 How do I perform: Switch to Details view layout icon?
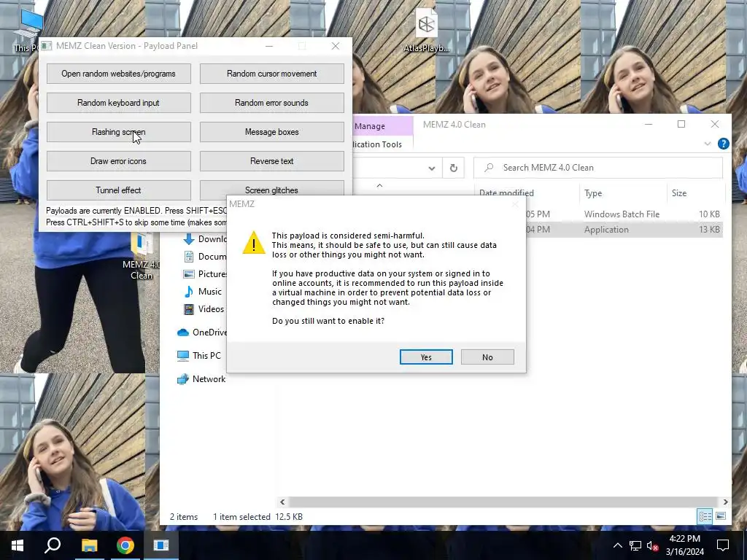coord(705,516)
